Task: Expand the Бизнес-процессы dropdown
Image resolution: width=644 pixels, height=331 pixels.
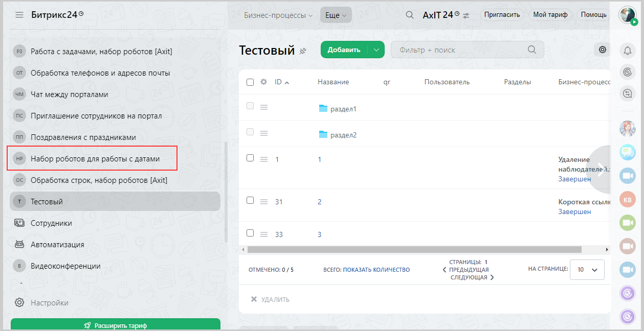Action: (x=278, y=15)
